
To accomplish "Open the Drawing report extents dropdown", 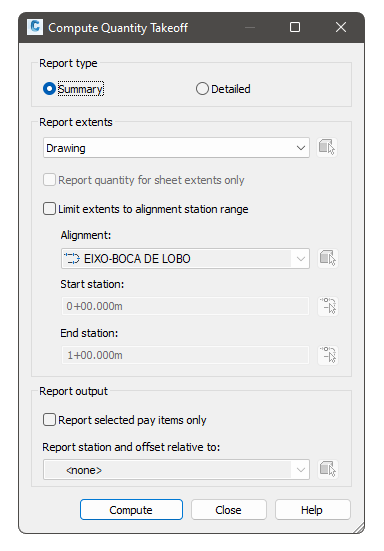I will pos(176,148).
